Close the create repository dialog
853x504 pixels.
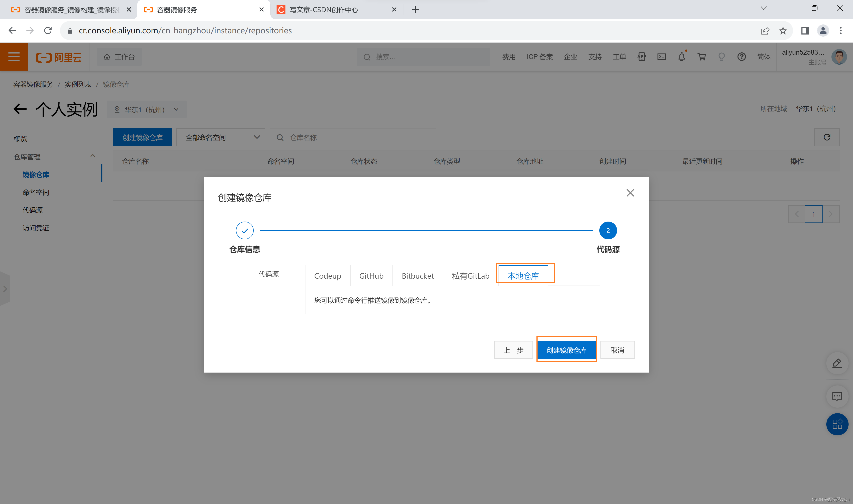(x=630, y=193)
